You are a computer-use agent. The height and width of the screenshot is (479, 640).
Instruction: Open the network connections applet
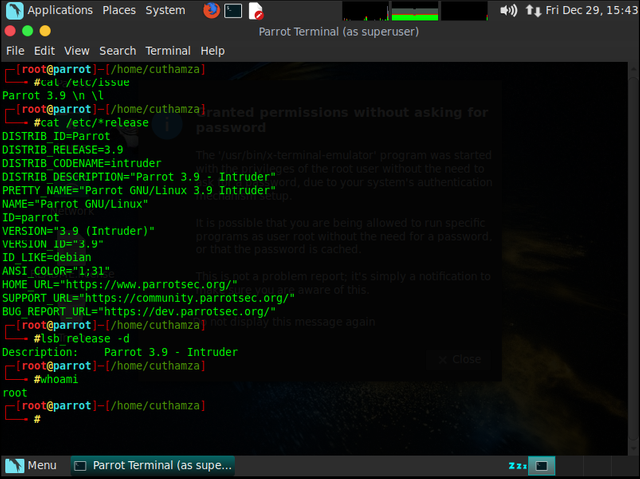click(x=533, y=10)
